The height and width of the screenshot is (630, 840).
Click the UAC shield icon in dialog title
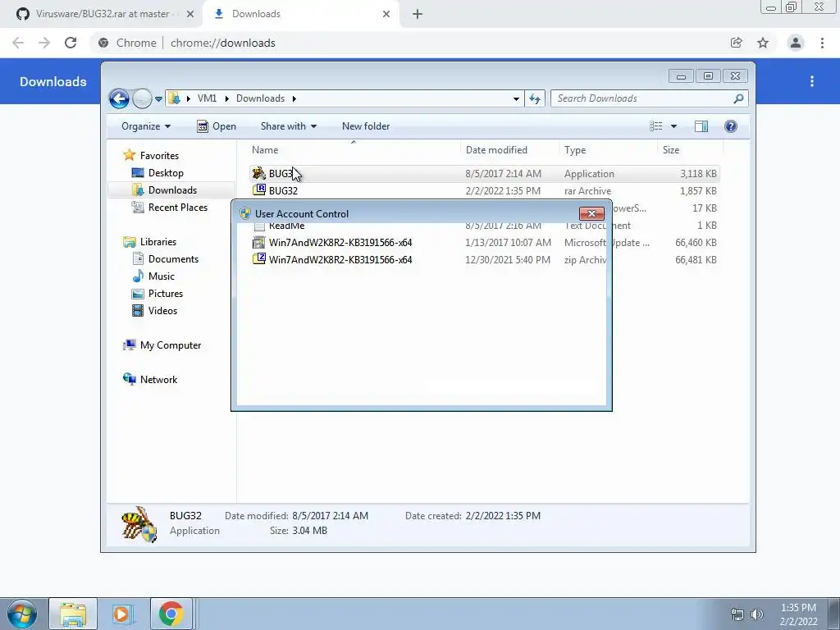(245, 214)
